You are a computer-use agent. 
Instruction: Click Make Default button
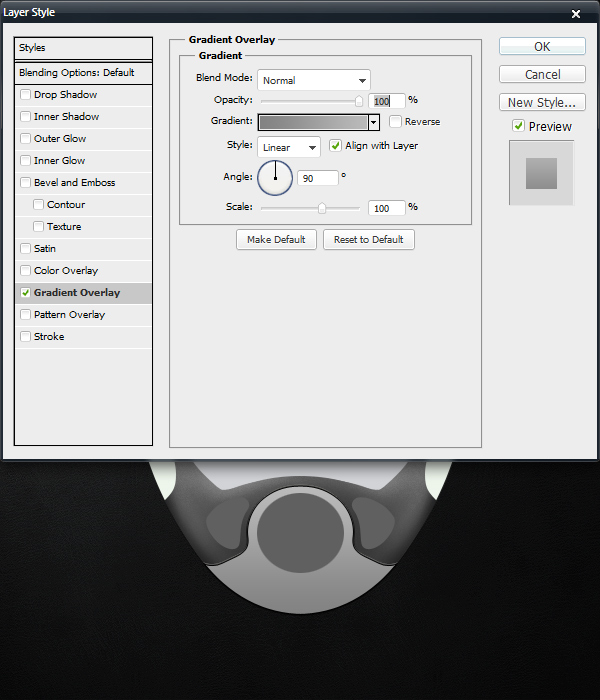pyautogui.click(x=276, y=240)
